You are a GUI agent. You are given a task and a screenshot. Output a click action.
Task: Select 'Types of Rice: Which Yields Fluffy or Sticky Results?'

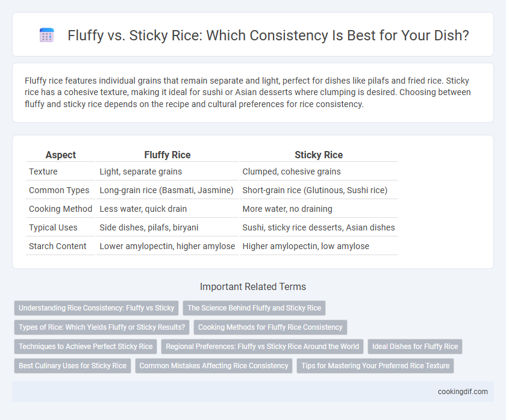pos(102,327)
